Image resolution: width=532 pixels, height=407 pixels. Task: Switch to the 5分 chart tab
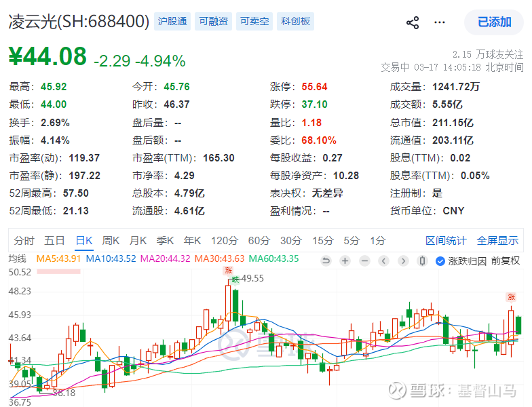[x=351, y=241]
